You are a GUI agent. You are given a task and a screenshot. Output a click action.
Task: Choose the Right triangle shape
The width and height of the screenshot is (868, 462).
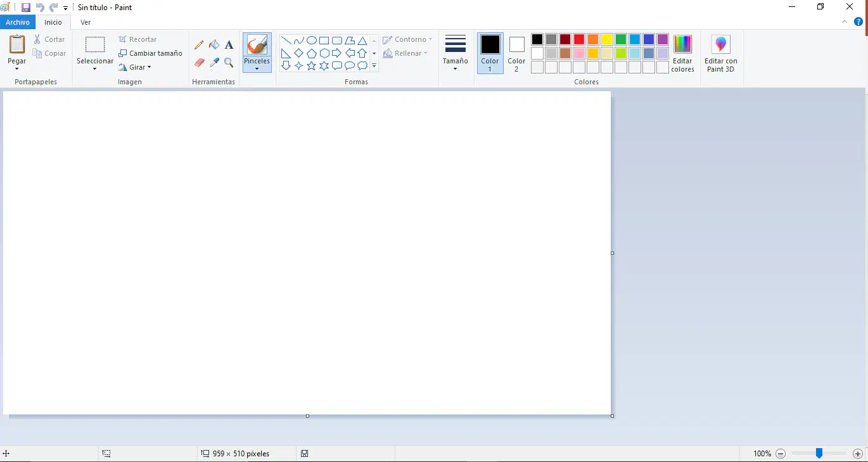click(286, 53)
